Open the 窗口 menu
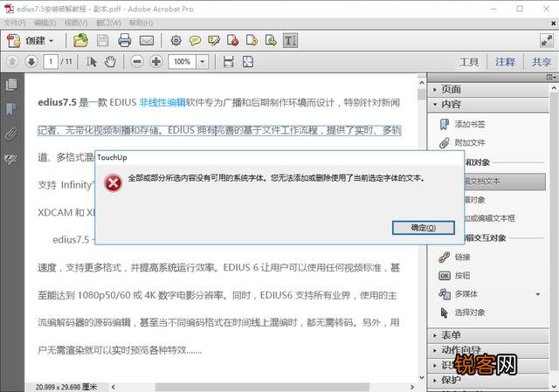Screen dimensions: 559x392 coord(108,24)
